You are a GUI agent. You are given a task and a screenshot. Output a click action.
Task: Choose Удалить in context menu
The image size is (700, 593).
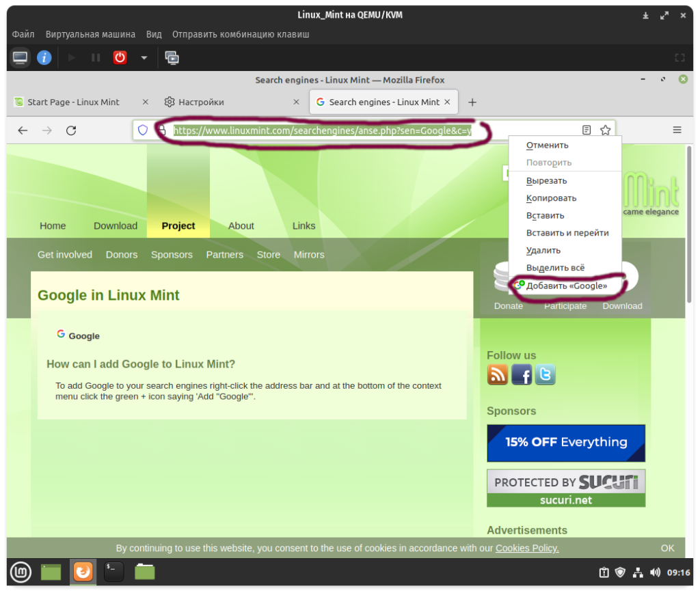pos(565,250)
